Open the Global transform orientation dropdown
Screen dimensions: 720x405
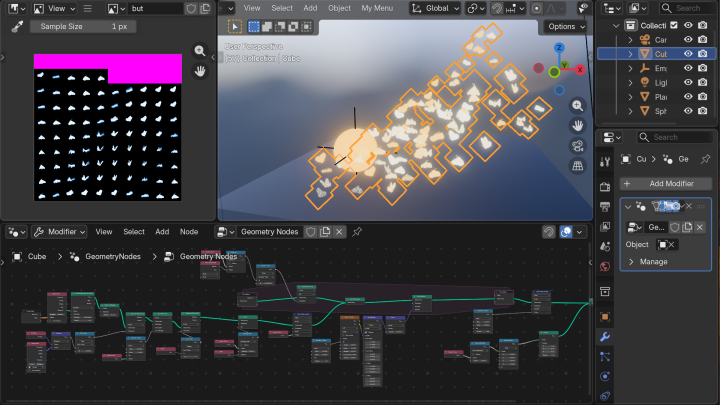430,8
